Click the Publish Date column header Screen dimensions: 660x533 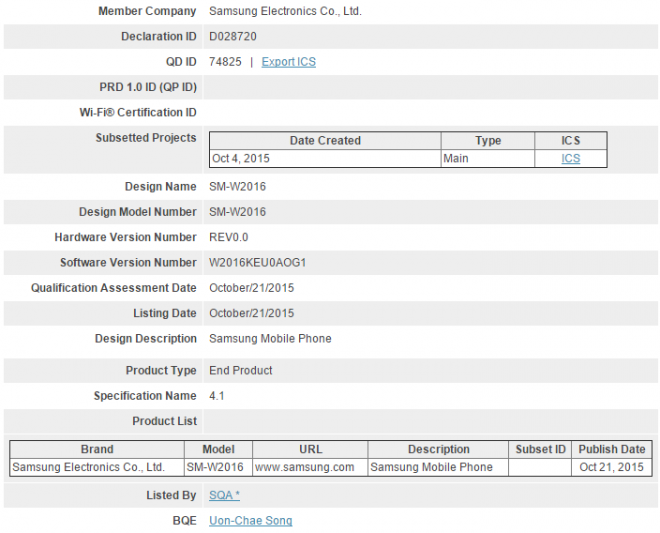point(612,449)
